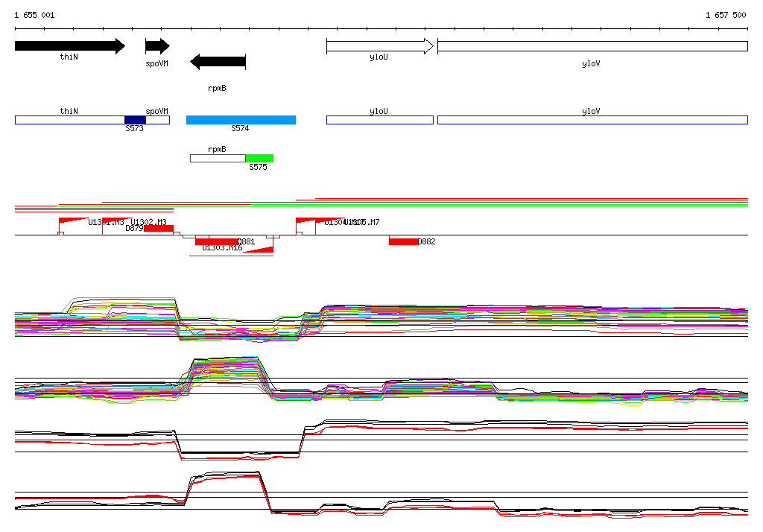Select the S573 label

click(x=134, y=128)
